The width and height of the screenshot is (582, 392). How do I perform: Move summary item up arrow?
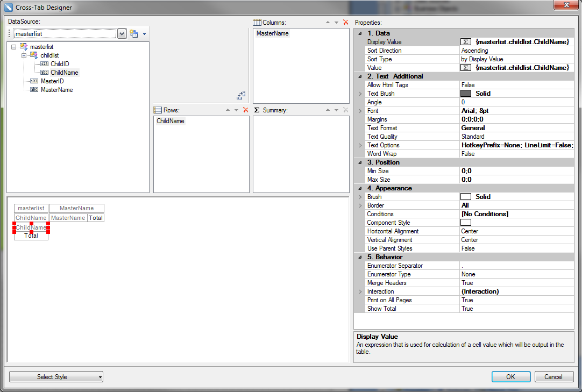(x=328, y=110)
